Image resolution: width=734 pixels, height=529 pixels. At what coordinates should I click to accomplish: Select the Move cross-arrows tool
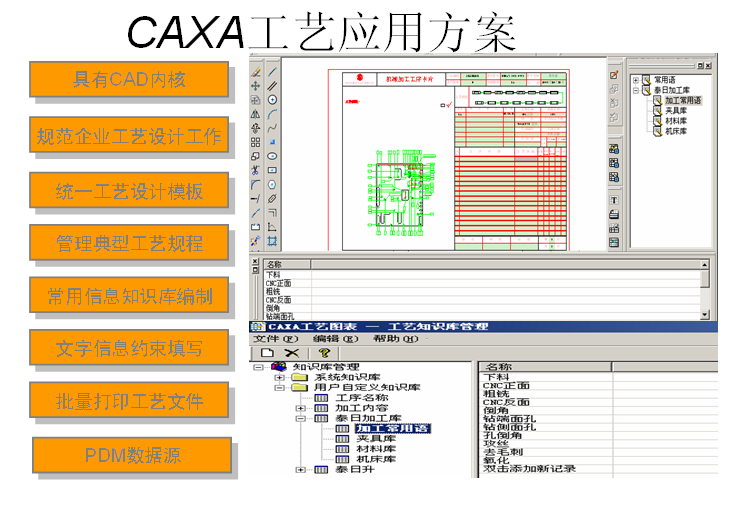(256, 86)
